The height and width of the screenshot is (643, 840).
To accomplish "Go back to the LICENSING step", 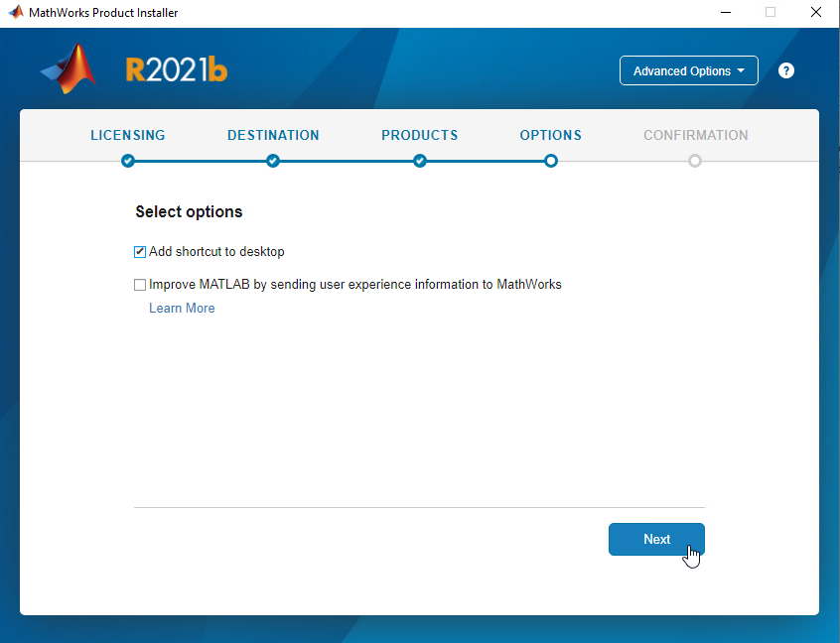I will 128,135.
